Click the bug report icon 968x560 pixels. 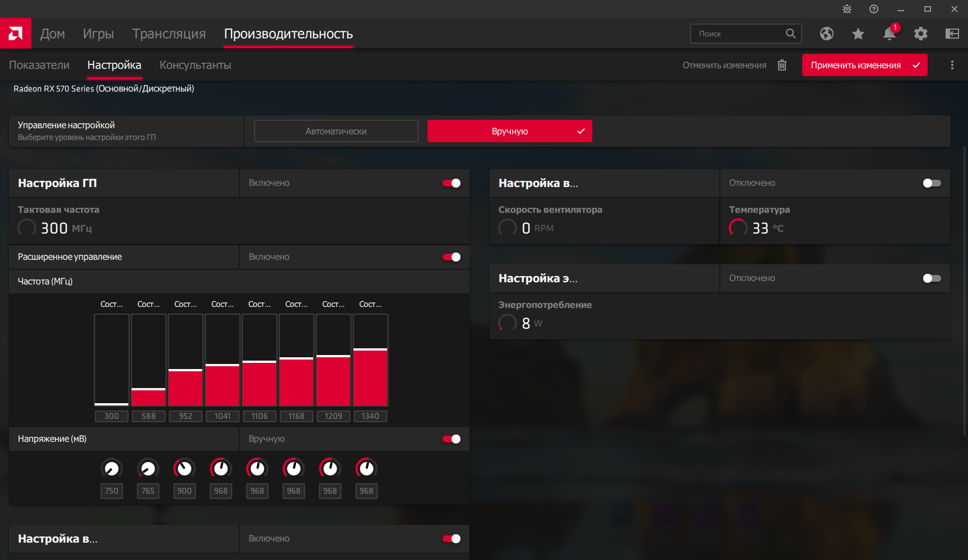pos(847,9)
